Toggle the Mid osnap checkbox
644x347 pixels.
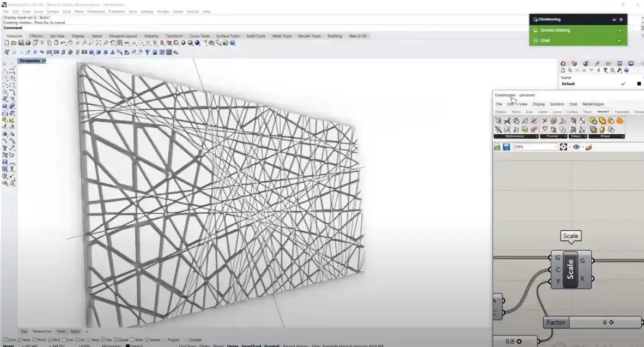(50, 340)
